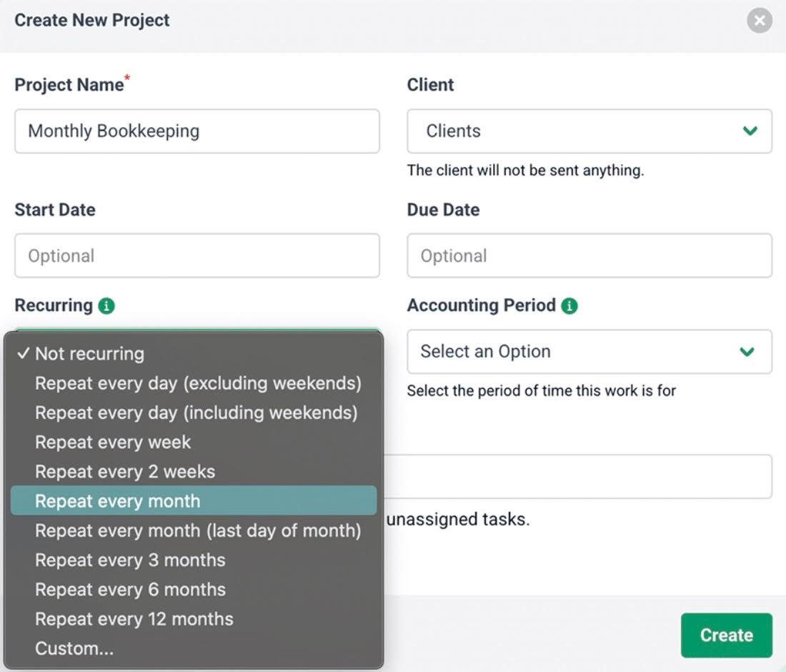Click the green Create button
This screenshot has height=672, width=786.
point(727,635)
